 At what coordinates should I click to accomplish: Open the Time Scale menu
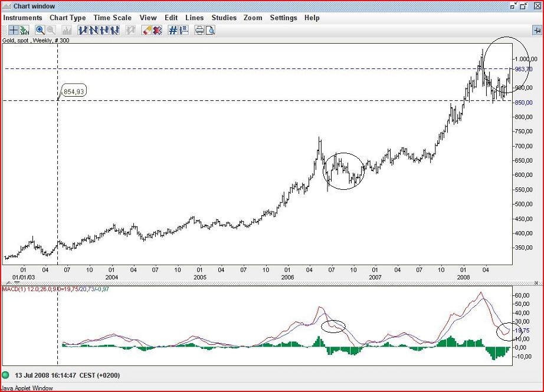coord(113,18)
